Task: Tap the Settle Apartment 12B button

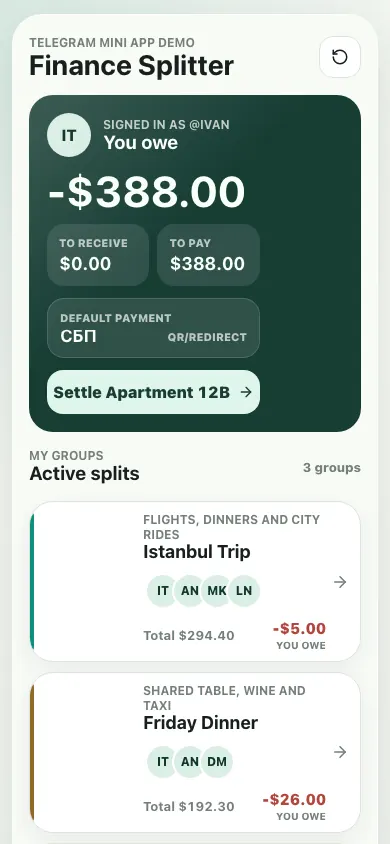Action: [153, 392]
